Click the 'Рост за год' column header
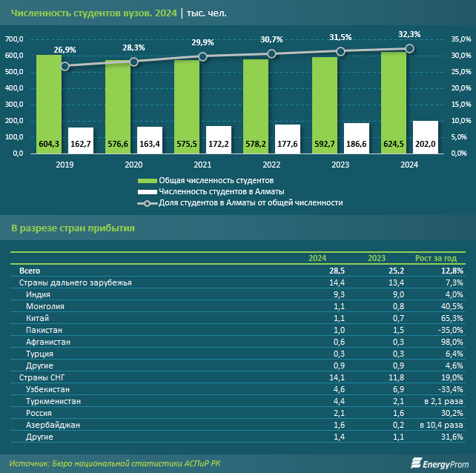Screen dimensions: 476x473 click(x=439, y=258)
